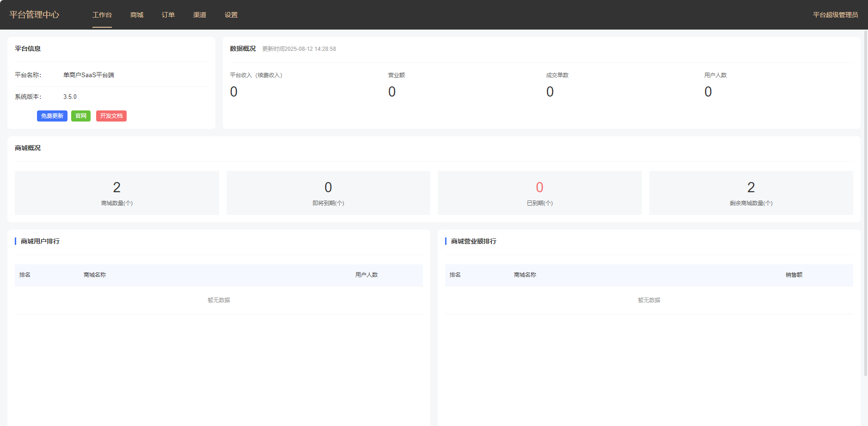Select the 即将到期(个) stat card
This screenshot has width=868, height=426.
point(328,193)
